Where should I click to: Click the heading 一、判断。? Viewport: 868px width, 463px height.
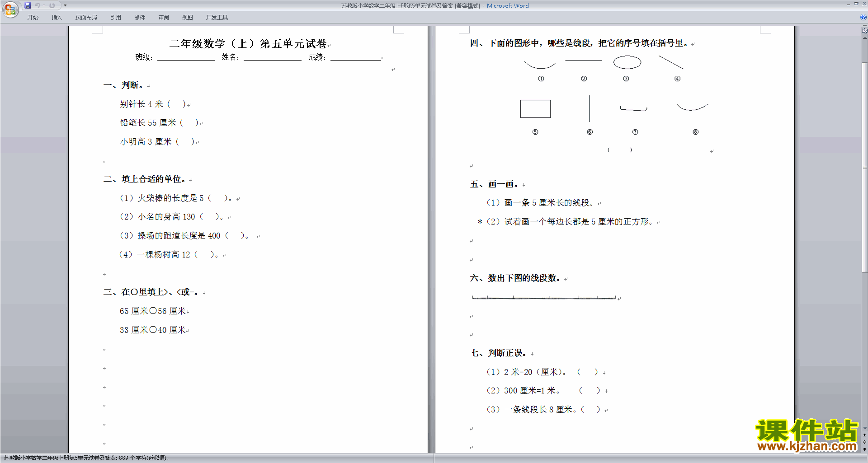tap(123, 85)
